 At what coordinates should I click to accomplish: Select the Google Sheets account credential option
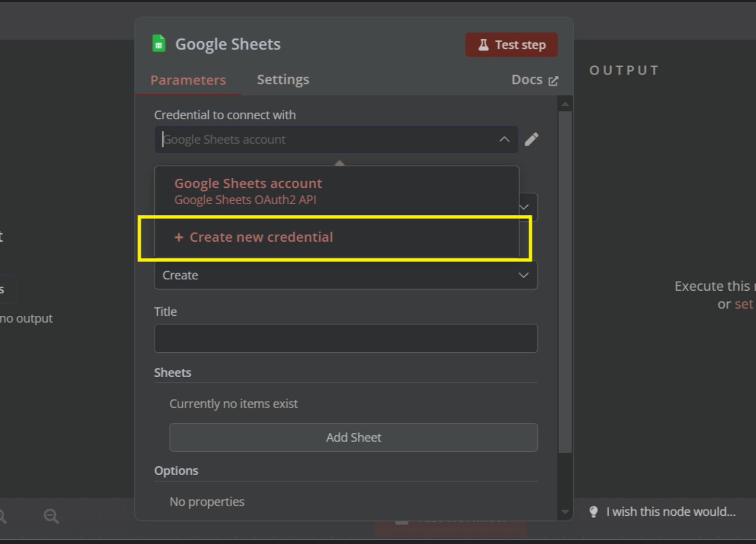336,191
